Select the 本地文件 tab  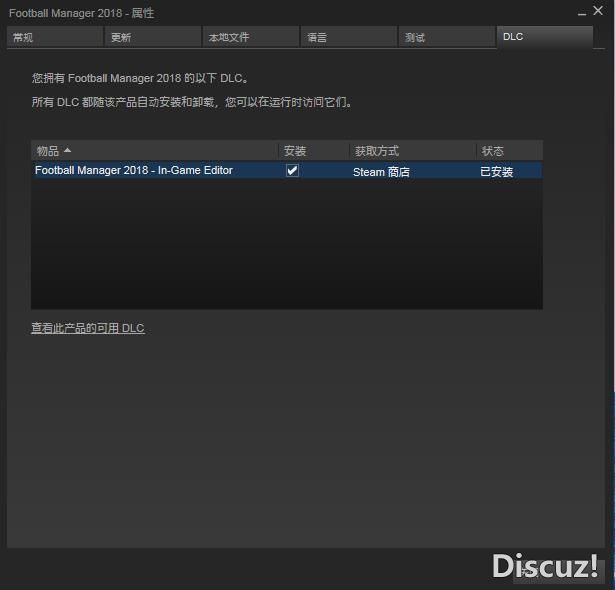[x=251, y=37]
